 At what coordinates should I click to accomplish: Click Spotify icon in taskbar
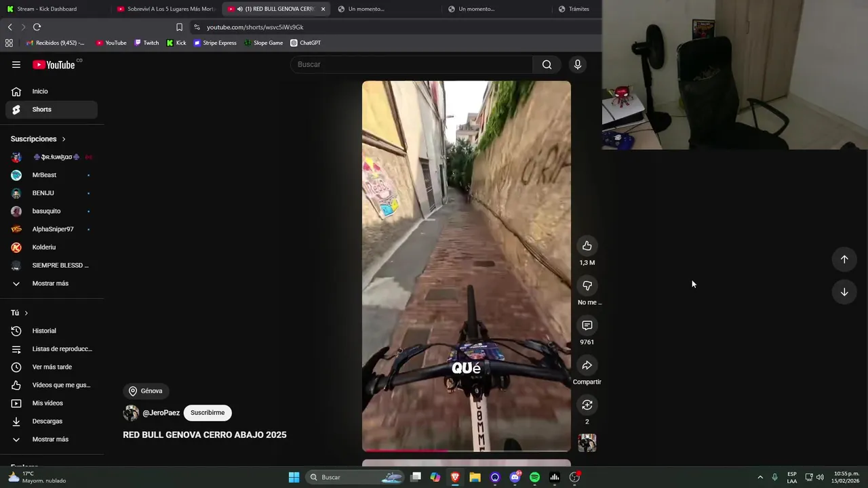click(x=534, y=477)
